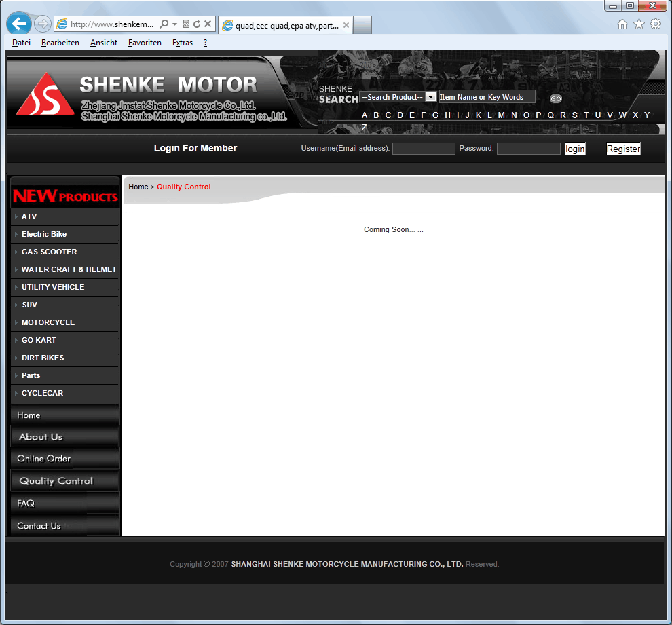
Task: Click the Register button
Action: point(623,149)
